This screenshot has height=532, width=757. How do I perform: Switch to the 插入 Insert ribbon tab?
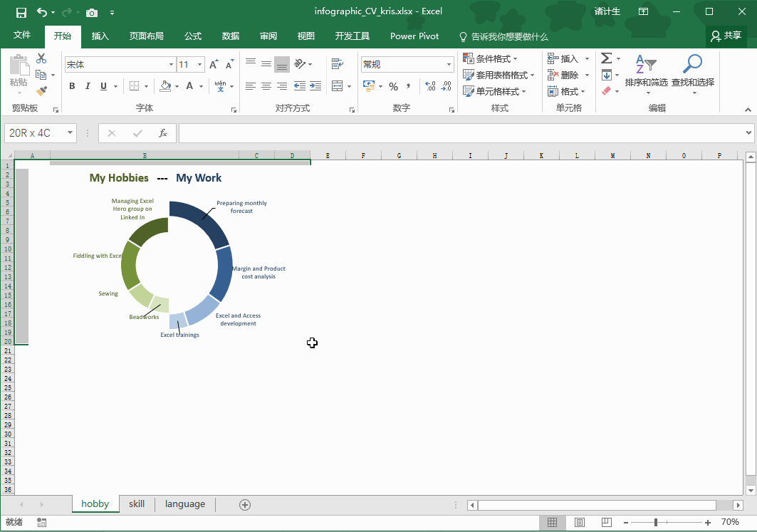pos(100,36)
